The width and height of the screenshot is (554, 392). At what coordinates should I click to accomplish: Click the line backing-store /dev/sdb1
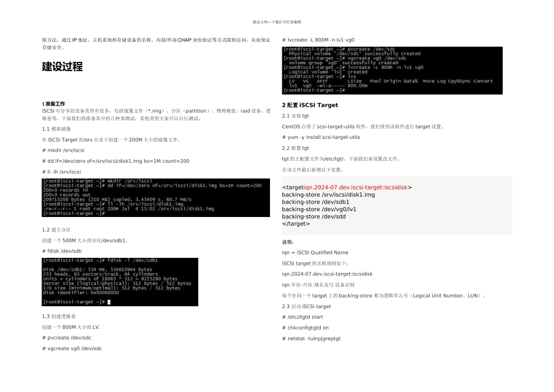point(315,202)
